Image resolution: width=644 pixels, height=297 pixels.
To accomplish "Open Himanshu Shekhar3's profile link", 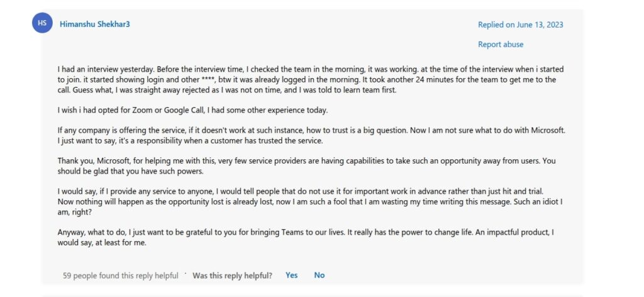I will point(95,25).
